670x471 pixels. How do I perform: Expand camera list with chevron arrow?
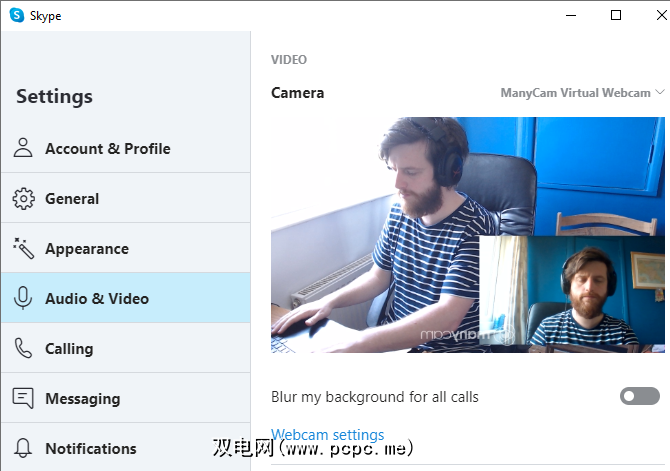tap(659, 93)
